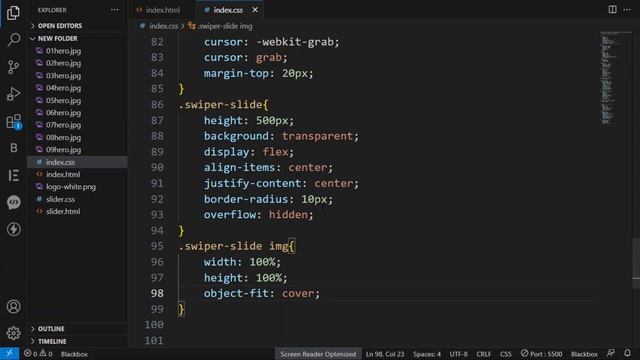Image resolution: width=640 pixels, height=360 pixels.
Task: Open the code chat bubble sidebar icon
Action: coord(13,202)
